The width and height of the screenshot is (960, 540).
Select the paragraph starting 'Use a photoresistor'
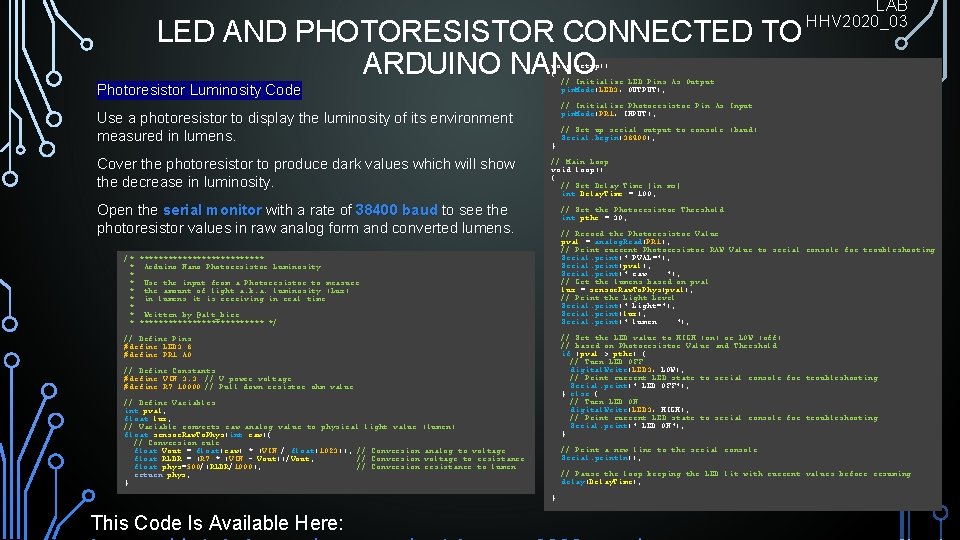[x=305, y=127]
